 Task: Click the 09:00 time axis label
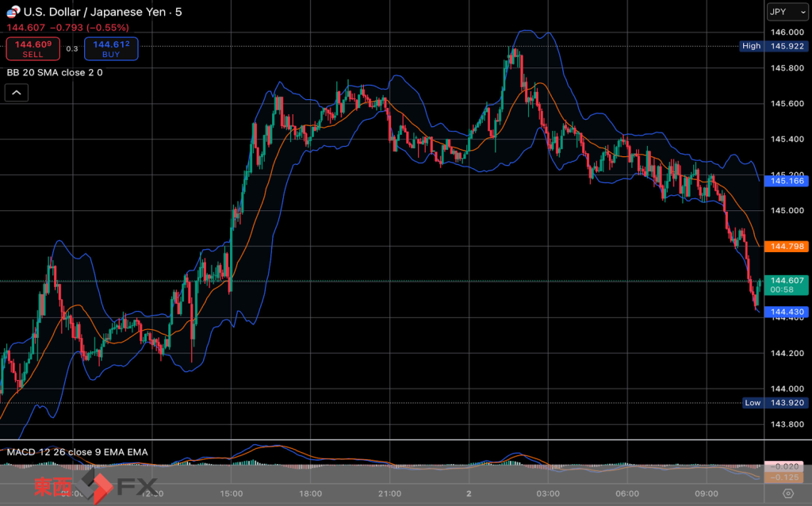point(707,494)
